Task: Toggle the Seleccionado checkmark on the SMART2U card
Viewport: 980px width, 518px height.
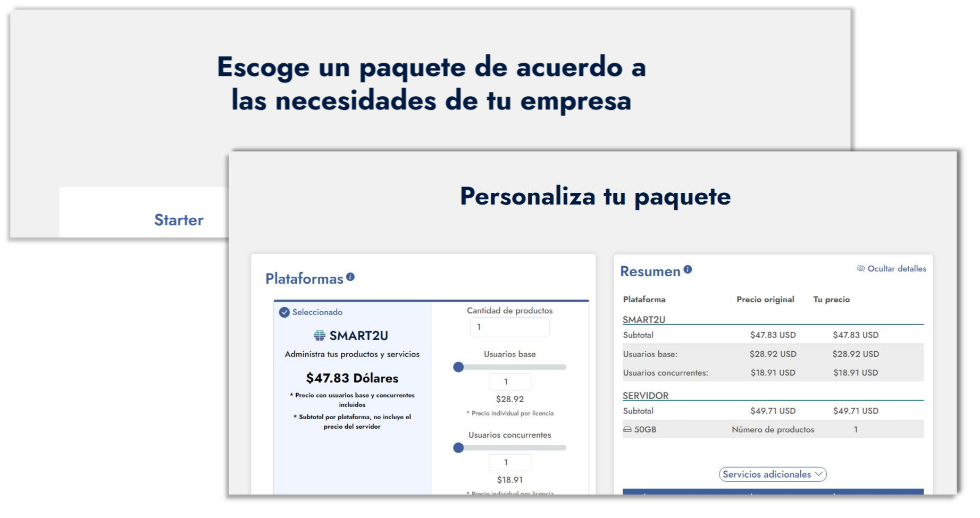Action: coord(284,312)
